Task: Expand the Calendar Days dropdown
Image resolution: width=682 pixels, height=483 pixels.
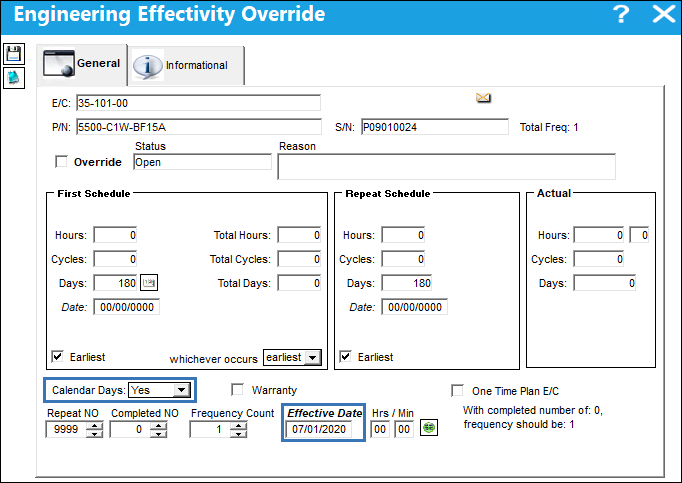Action: (181, 390)
